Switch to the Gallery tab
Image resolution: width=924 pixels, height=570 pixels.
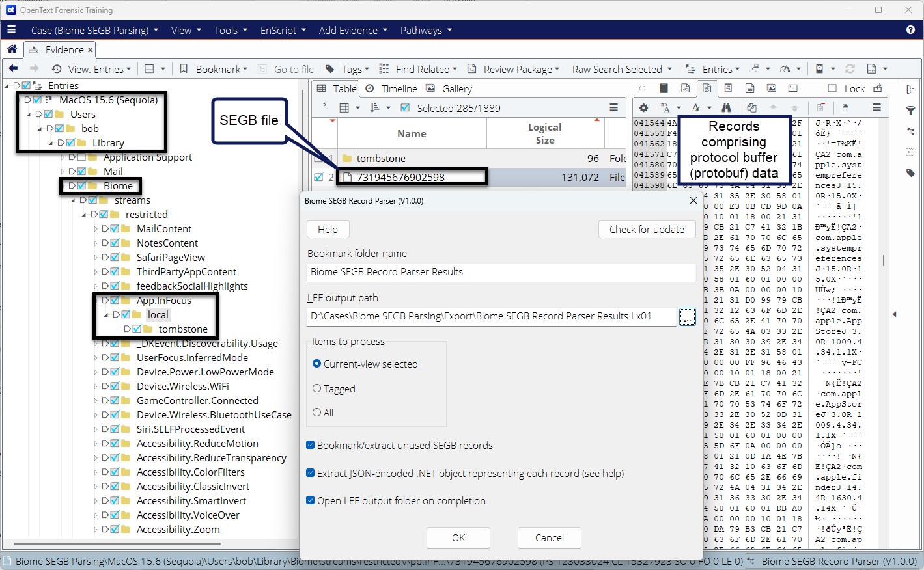click(x=449, y=88)
